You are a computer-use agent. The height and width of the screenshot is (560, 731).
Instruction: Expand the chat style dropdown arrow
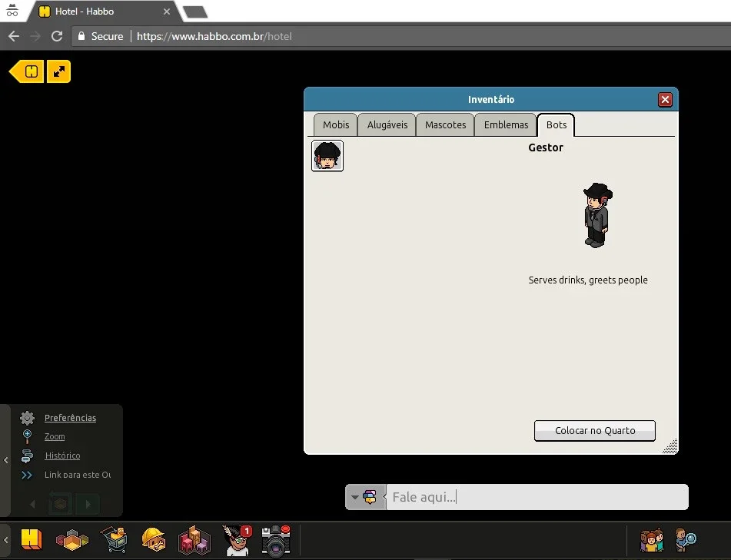(355, 497)
